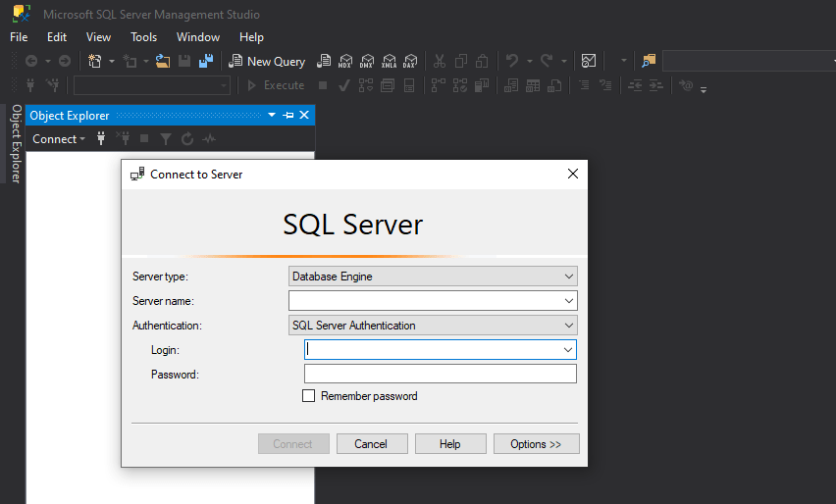The height and width of the screenshot is (504, 836).
Task: Expand the Authentication dropdown
Action: pyautogui.click(x=569, y=326)
